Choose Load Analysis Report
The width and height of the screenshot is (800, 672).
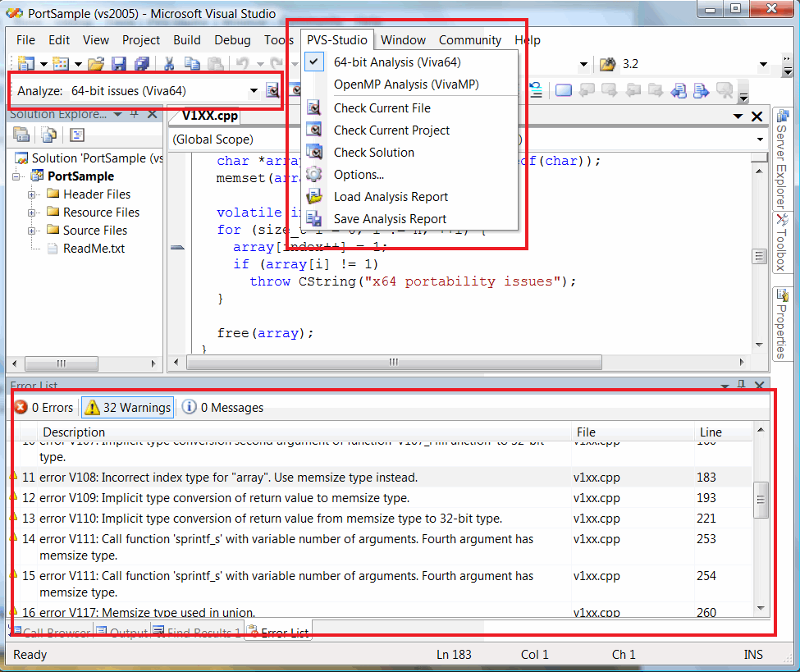pyautogui.click(x=391, y=196)
